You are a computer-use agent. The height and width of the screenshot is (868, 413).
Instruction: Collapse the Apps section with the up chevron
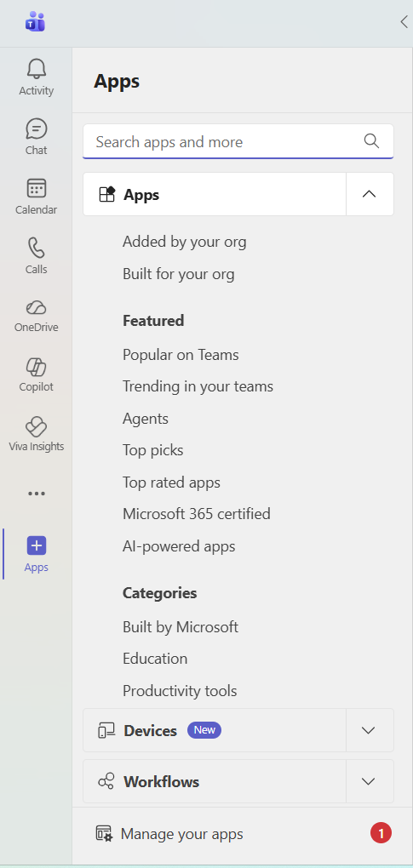370,194
